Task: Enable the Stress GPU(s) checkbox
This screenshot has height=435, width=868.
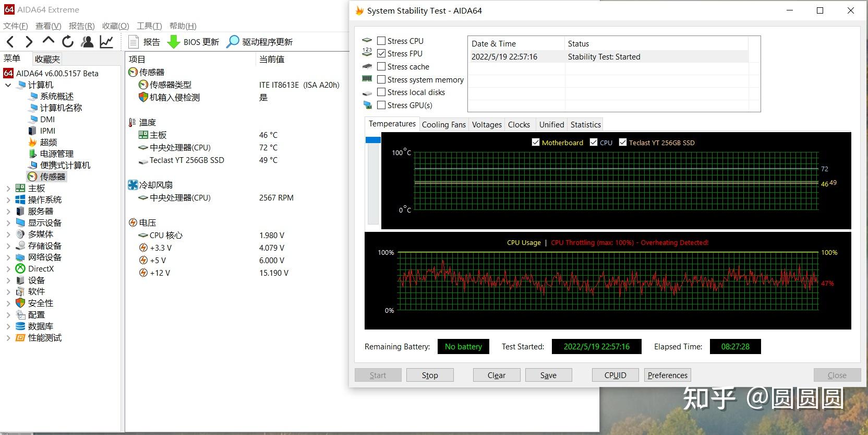Action: 381,105
